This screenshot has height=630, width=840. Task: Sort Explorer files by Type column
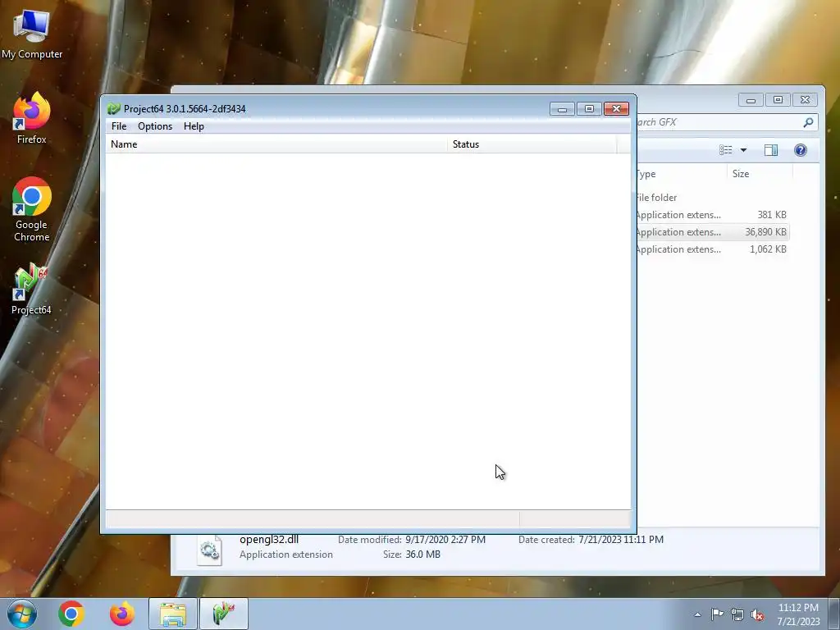click(x=682, y=174)
